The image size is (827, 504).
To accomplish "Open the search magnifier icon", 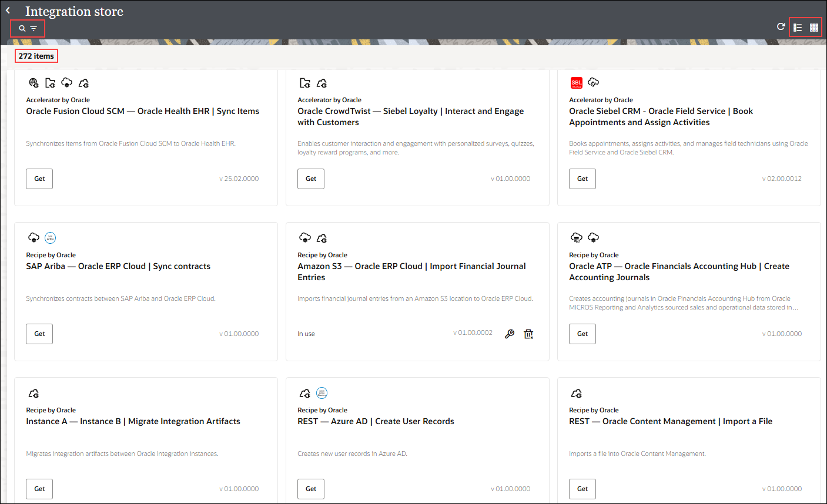I will point(22,28).
